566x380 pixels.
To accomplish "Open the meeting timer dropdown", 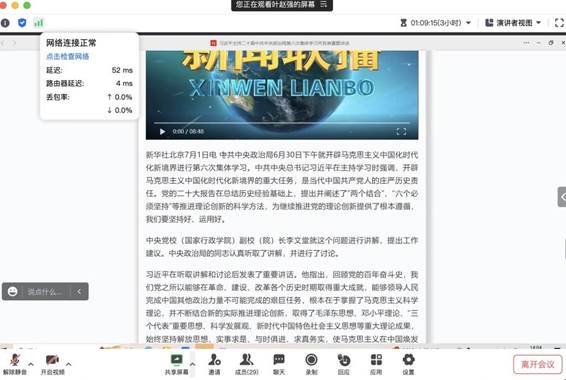I will (468, 23).
